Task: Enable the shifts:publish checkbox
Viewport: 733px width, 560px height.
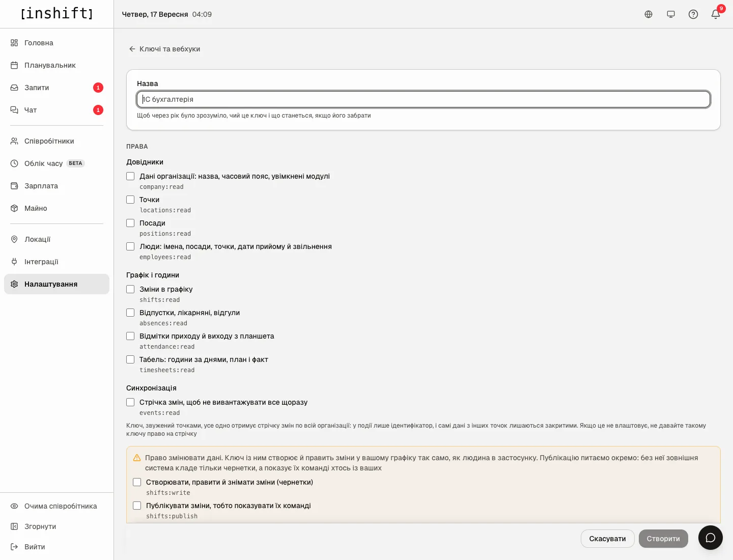Action: 137,506
